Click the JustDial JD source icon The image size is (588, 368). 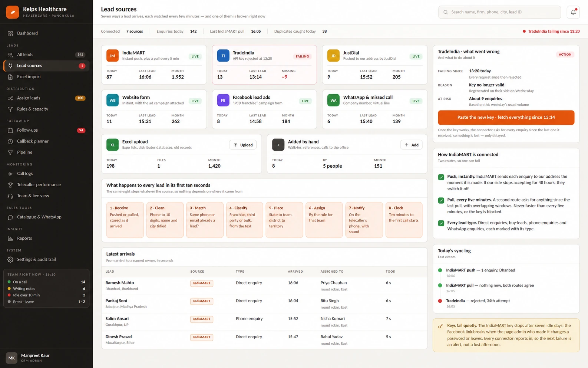tap(333, 56)
